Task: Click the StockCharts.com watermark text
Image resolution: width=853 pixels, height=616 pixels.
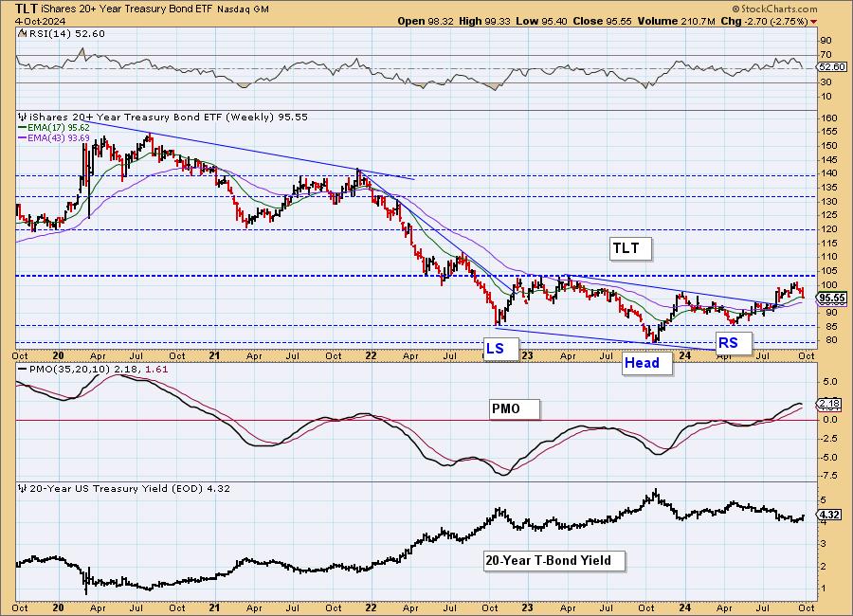Action: click(x=774, y=9)
